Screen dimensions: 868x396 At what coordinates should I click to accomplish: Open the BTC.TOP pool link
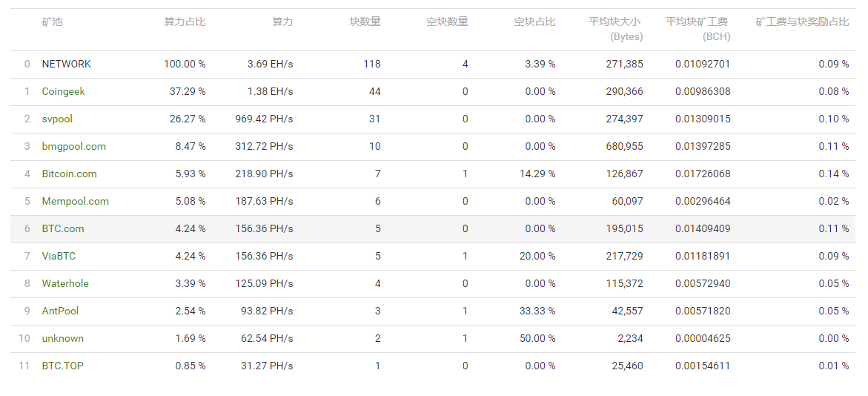click(x=62, y=366)
